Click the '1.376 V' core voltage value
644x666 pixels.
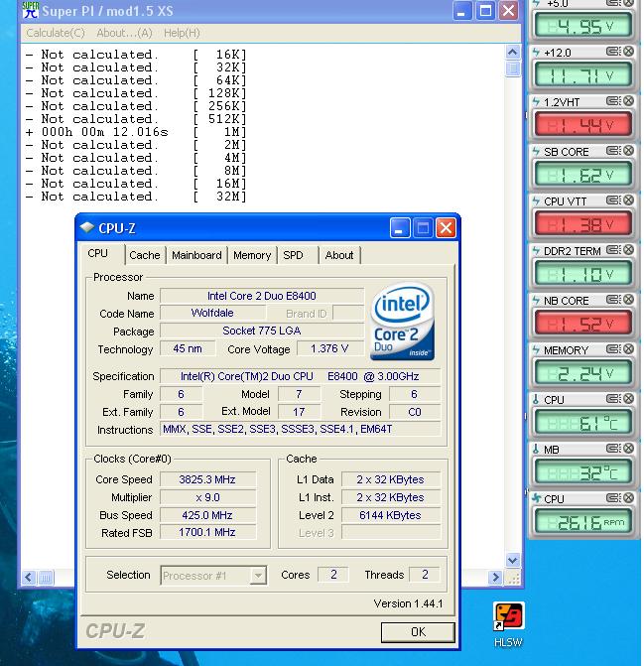point(329,348)
